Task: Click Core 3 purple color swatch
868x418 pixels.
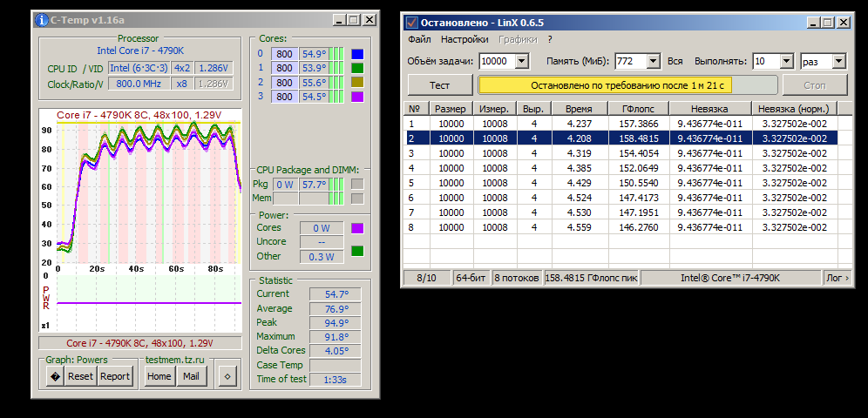Action: (x=357, y=97)
